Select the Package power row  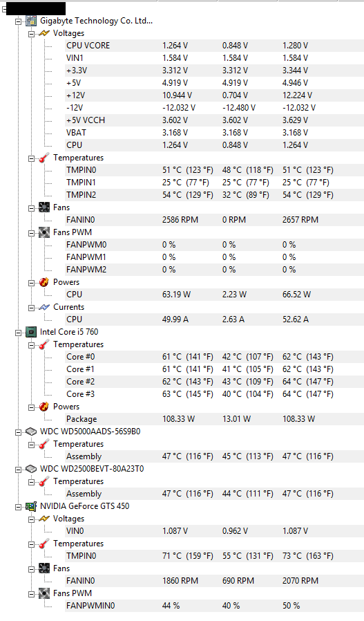(214, 419)
